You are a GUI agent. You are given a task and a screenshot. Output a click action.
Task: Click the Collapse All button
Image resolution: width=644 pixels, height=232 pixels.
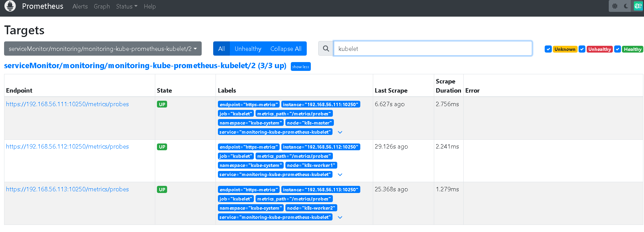coord(286,49)
